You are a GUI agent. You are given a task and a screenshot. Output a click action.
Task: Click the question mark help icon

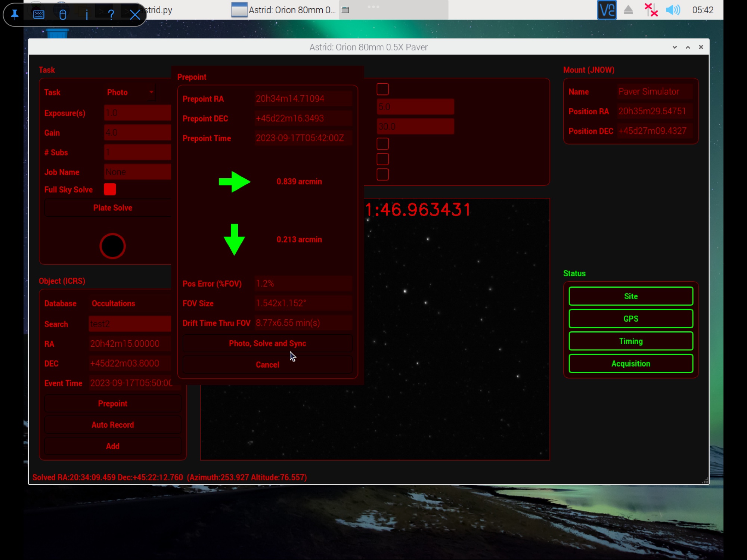(111, 15)
